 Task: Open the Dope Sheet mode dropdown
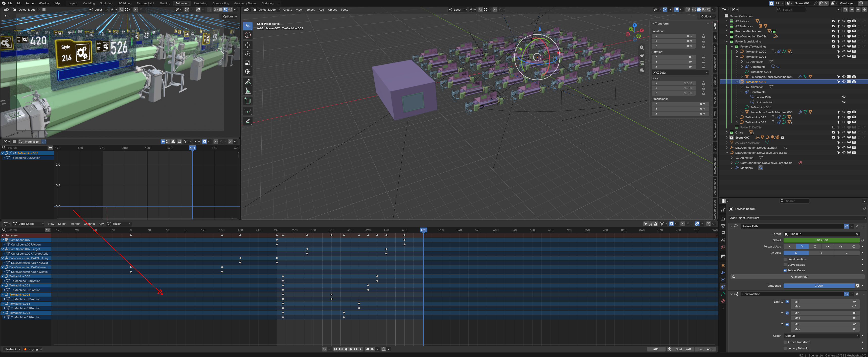29,224
